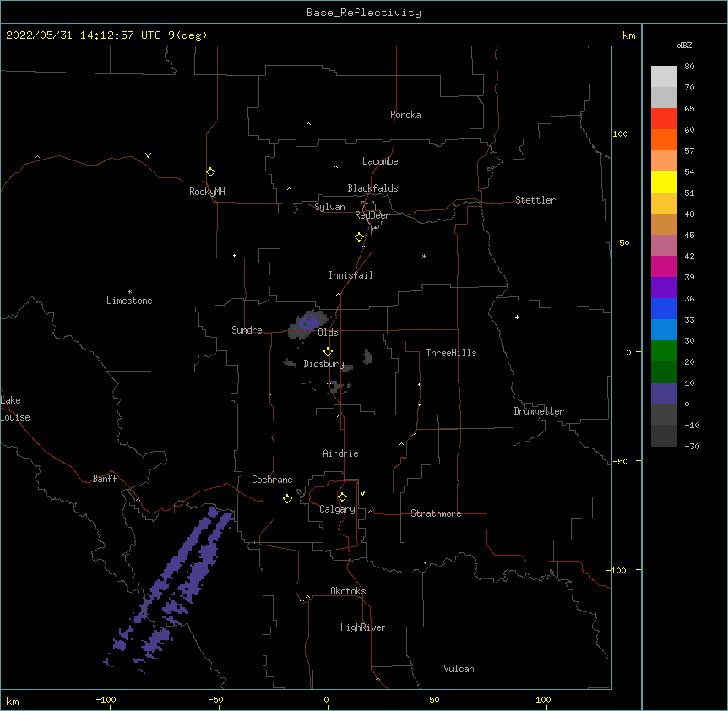Click the RockyMH label
728x711 pixels.
[207, 192]
